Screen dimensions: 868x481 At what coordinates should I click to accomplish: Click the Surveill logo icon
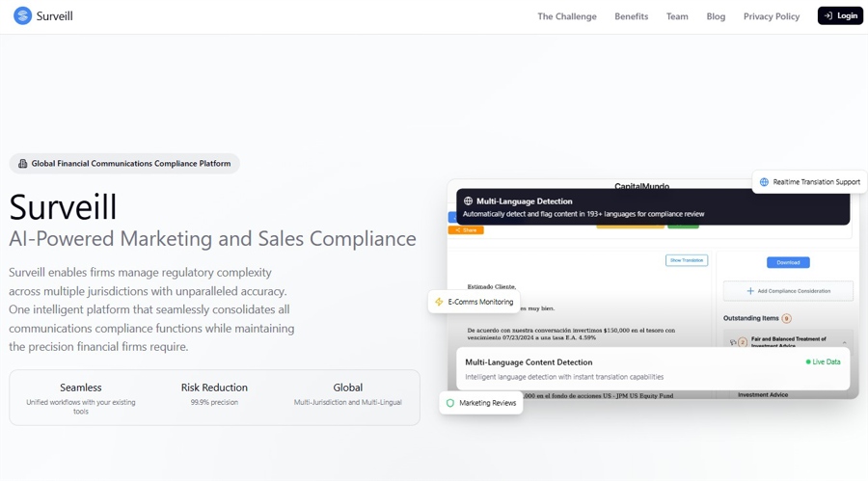coord(23,16)
